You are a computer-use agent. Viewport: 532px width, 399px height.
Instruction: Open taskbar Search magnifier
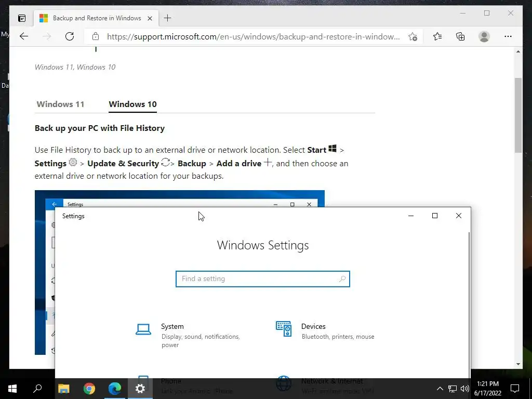coord(37,389)
